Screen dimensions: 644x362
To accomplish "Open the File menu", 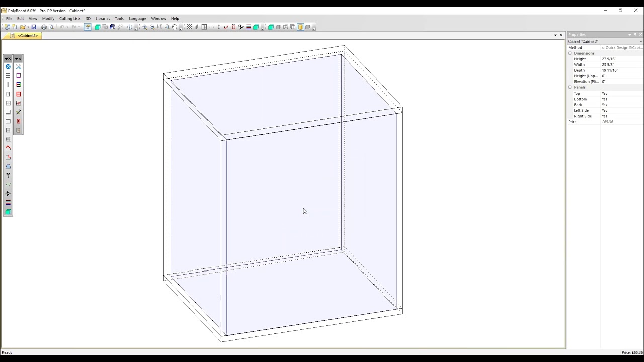I will pyautogui.click(x=9, y=18).
